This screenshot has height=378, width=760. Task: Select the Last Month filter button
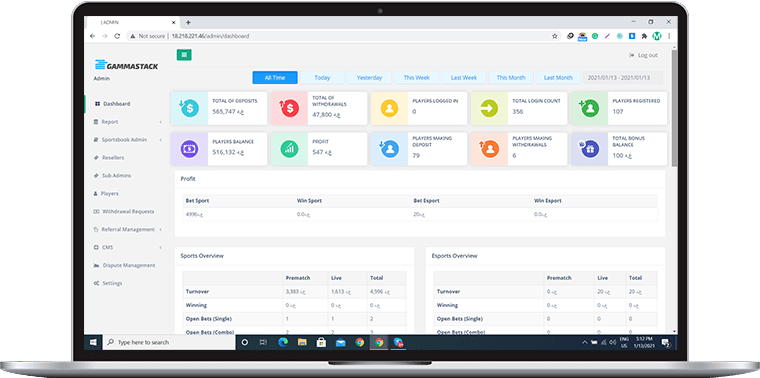point(558,78)
